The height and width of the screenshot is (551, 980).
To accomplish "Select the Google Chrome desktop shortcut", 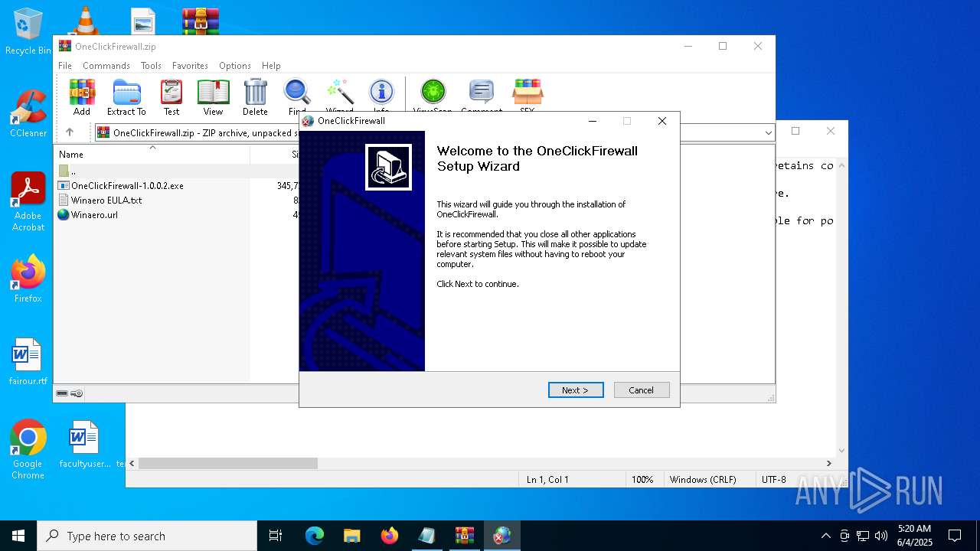I will click(28, 450).
